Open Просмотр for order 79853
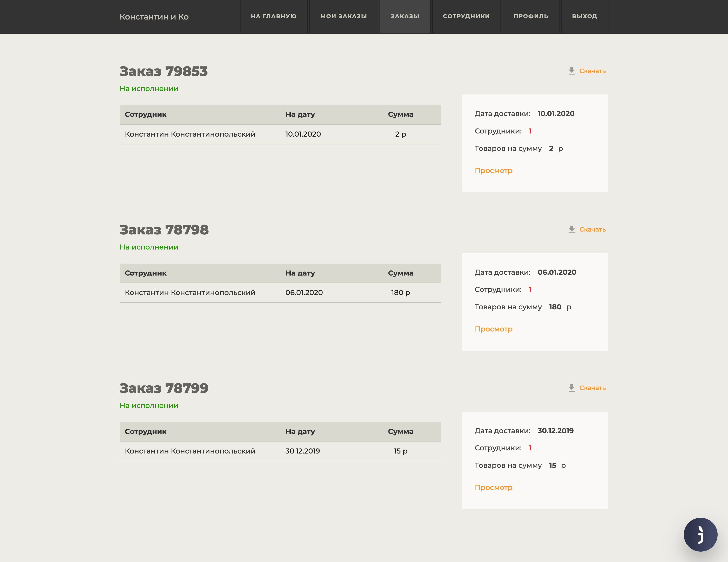This screenshot has width=728, height=562. coord(493,171)
